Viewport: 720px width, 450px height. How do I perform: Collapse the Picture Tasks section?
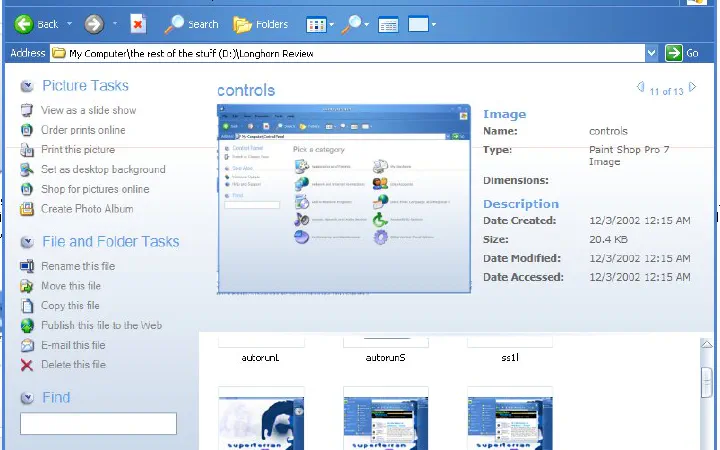(27, 86)
